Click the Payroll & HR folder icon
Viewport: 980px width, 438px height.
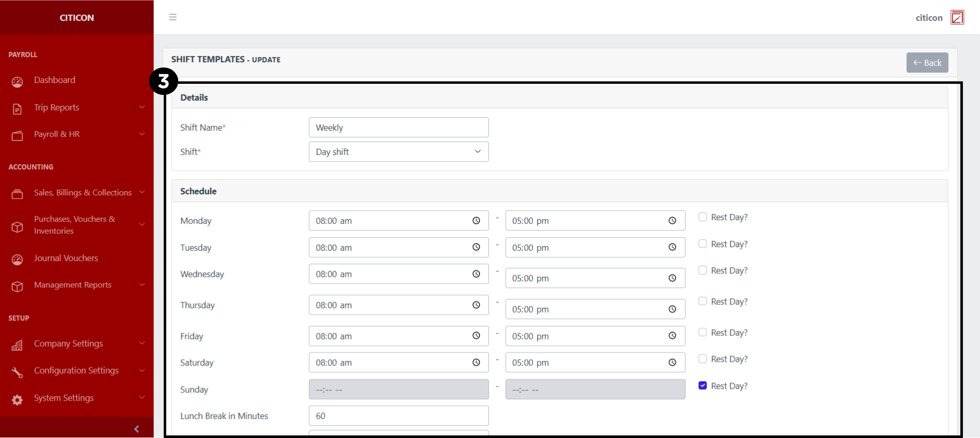pyautogui.click(x=17, y=136)
